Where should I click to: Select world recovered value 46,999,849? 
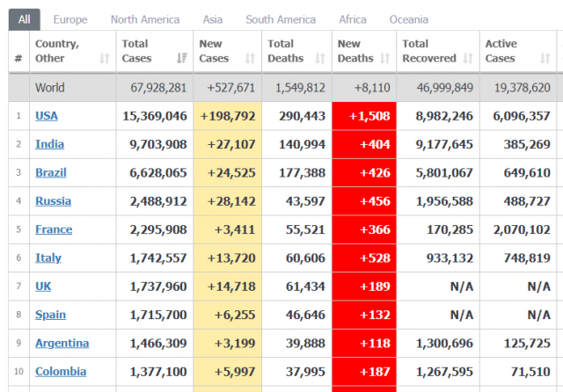pos(445,88)
